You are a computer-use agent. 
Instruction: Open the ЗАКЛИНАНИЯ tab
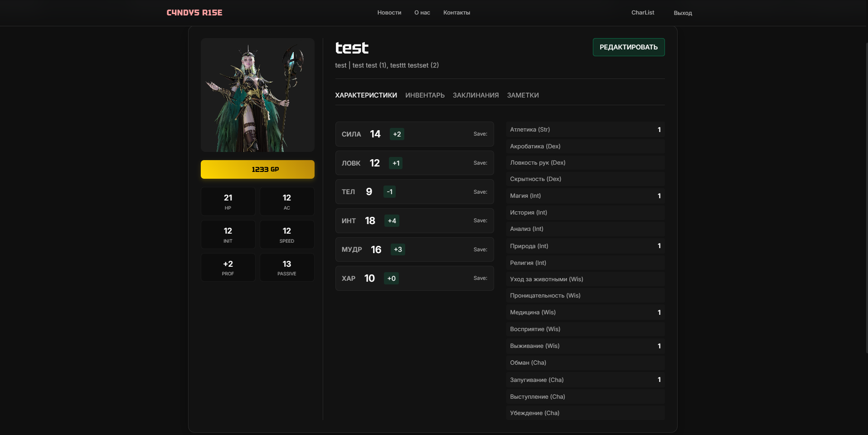475,95
